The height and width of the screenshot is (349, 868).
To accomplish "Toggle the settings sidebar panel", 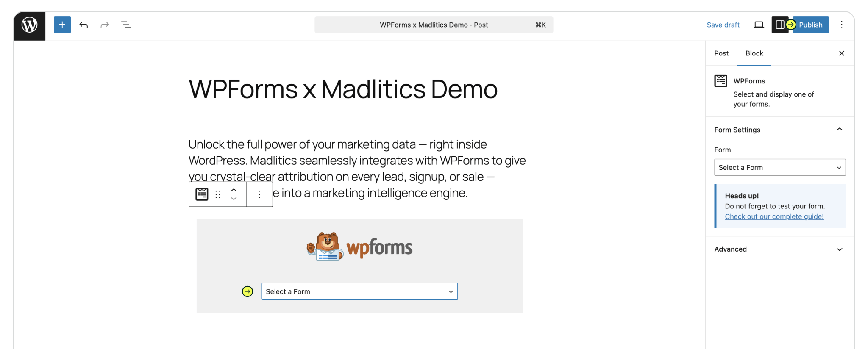I will pos(779,25).
